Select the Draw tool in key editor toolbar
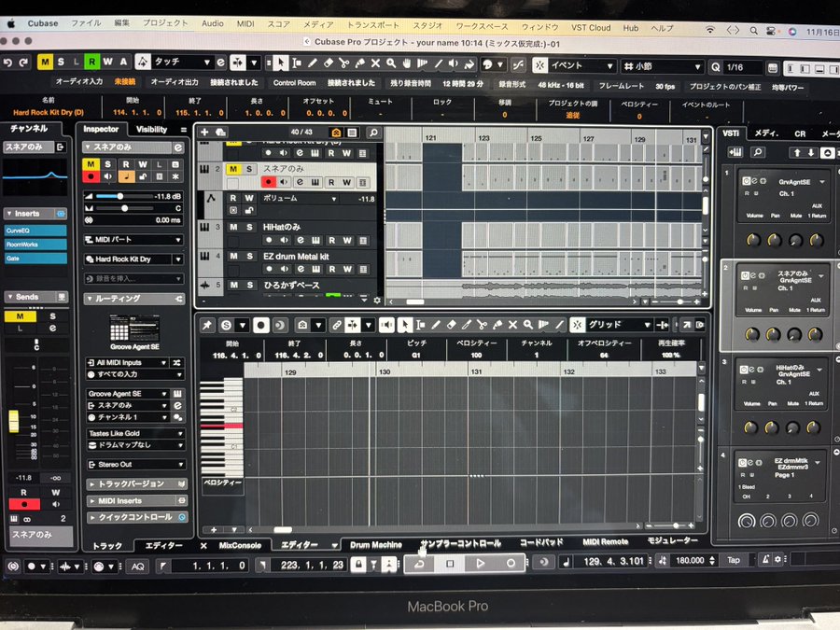This screenshot has height=630, width=840. [x=436, y=325]
